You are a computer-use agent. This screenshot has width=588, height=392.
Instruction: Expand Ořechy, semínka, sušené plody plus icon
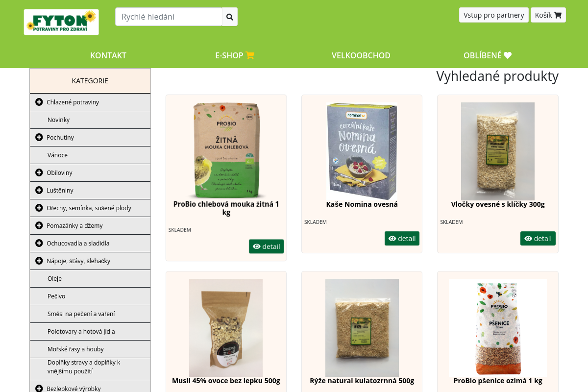tap(39, 208)
